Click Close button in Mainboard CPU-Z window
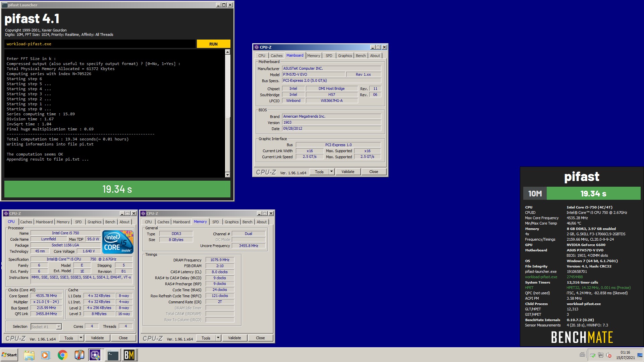 pos(374,172)
